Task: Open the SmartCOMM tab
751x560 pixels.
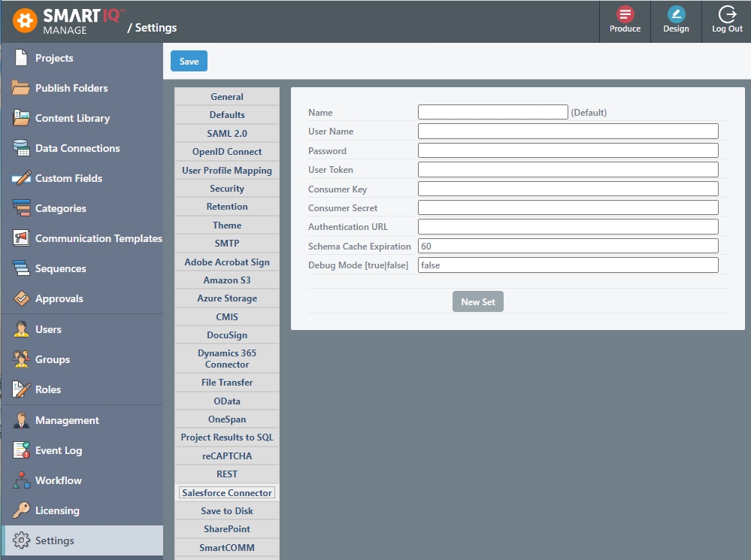Action: pyautogui.click(x=227, y=547)
